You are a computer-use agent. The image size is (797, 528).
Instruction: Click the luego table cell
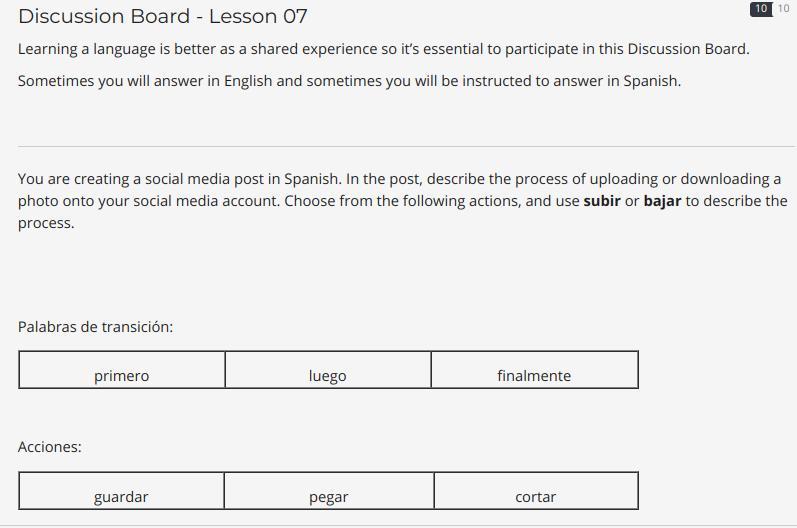[328, 369]
